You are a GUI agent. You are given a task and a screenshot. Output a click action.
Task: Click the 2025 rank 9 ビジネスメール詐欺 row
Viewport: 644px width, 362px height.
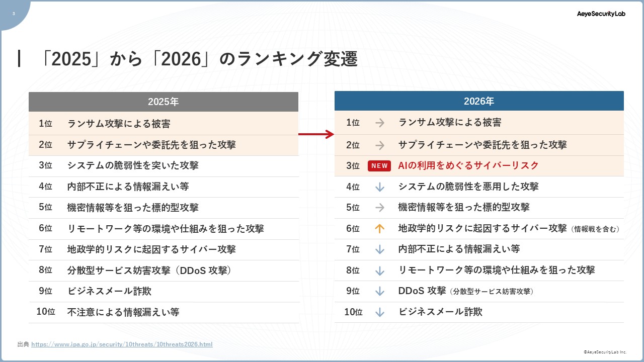(x=164, y=291)
